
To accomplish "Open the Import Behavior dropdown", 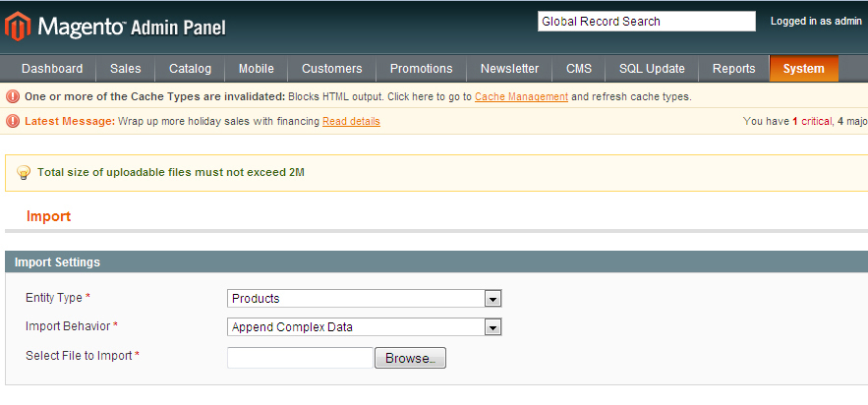I will click(365, 327).
